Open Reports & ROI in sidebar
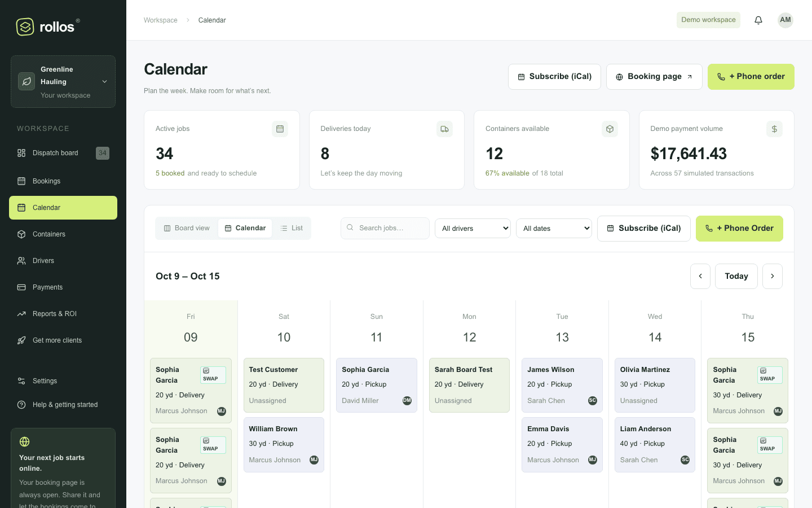 [x=63, y=314]
